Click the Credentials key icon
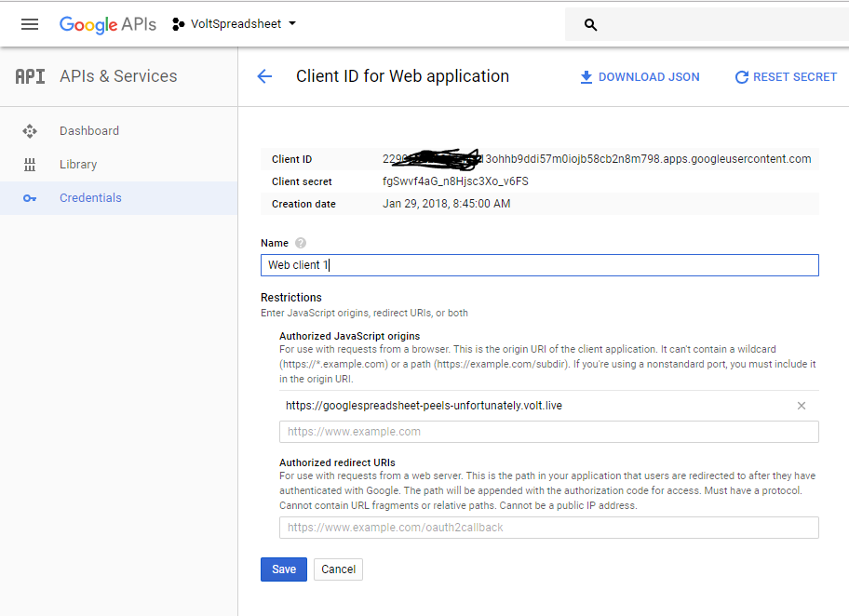Image resolution: width=849 pixels, height=616 pixels. coord(30,198)
